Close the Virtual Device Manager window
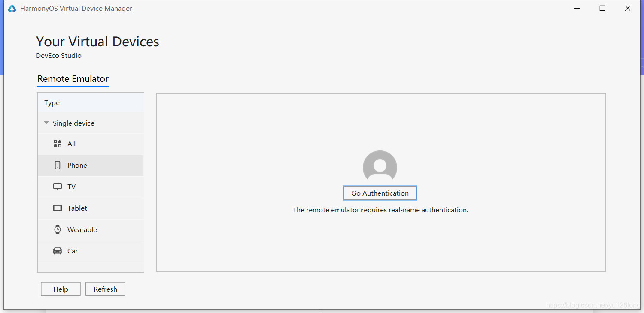644x313 pixels. (x=628, y=9)
